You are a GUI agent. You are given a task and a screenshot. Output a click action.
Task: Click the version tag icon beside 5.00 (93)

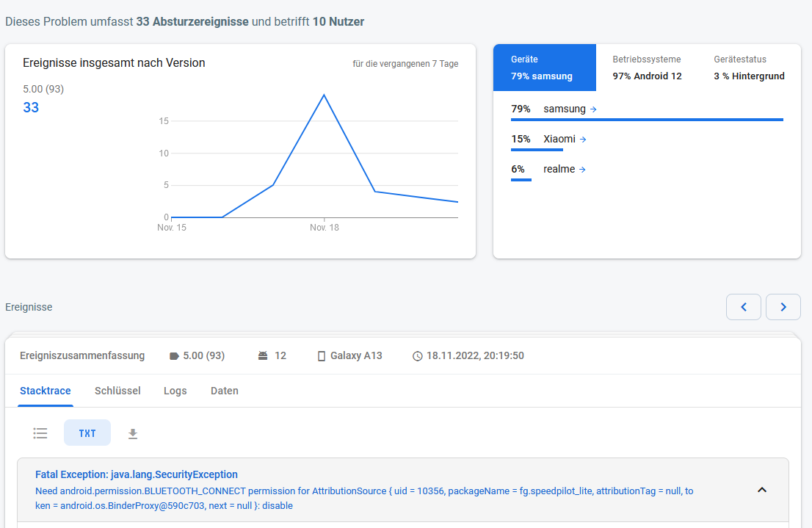pyautogui.click(x=174, y=356)
